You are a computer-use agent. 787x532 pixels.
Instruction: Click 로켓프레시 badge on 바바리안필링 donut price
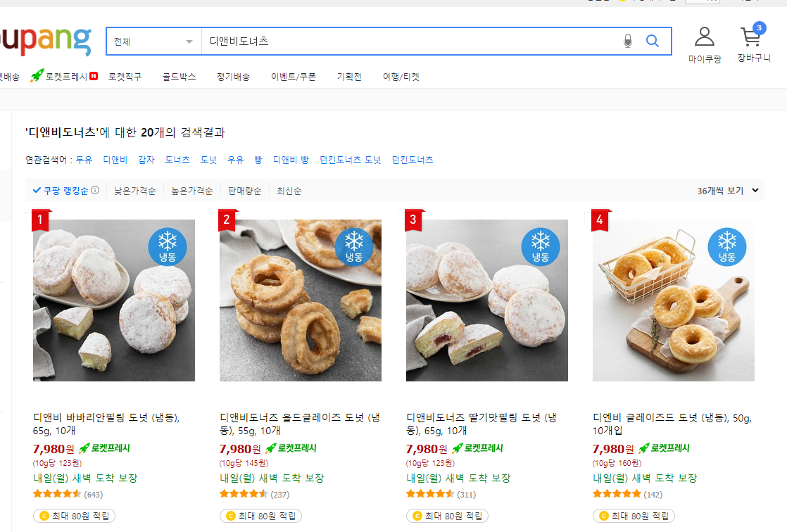pyautogui.click(x=104, y=448)
